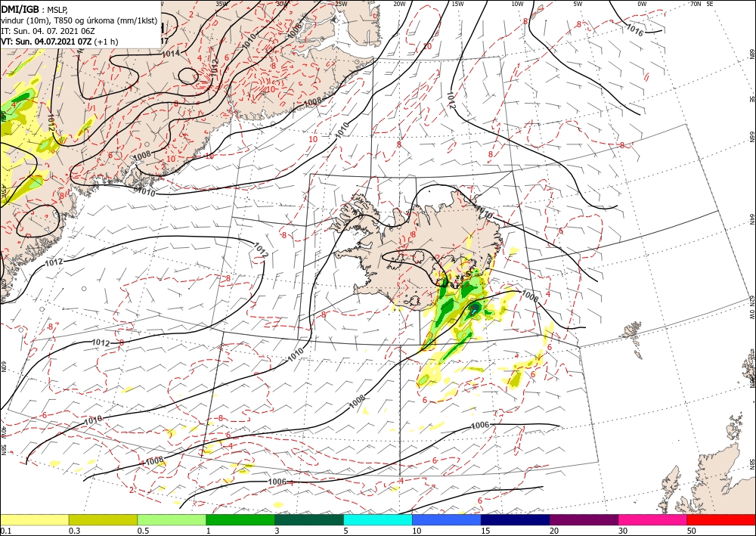The width and height of the screenshot is (756, 536).
Task: Click the 5W longitude label
Action: [578, 4]
